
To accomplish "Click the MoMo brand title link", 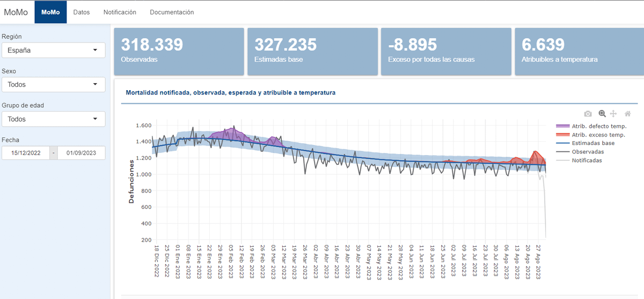I will [x=16, y=12].
